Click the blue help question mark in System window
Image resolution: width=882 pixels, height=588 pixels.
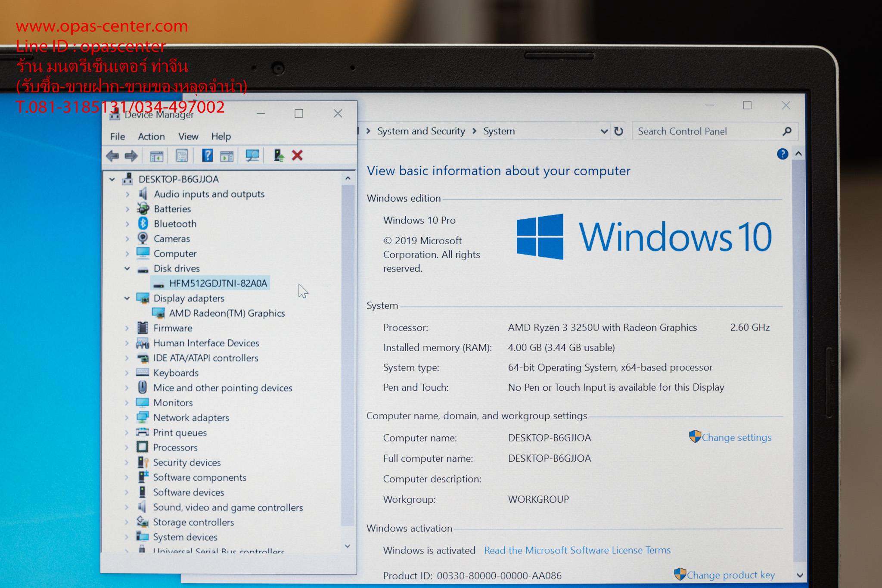pos(783,154)
